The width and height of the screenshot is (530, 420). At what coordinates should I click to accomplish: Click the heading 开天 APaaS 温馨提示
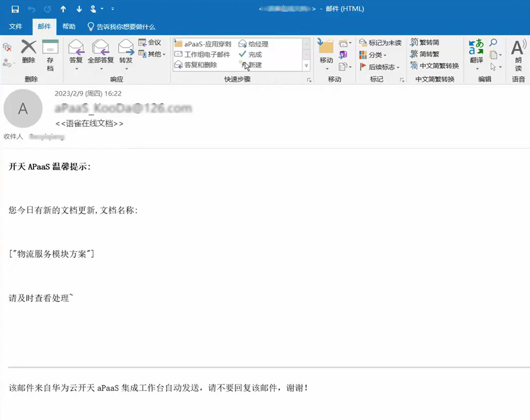(x=49, y=167)
